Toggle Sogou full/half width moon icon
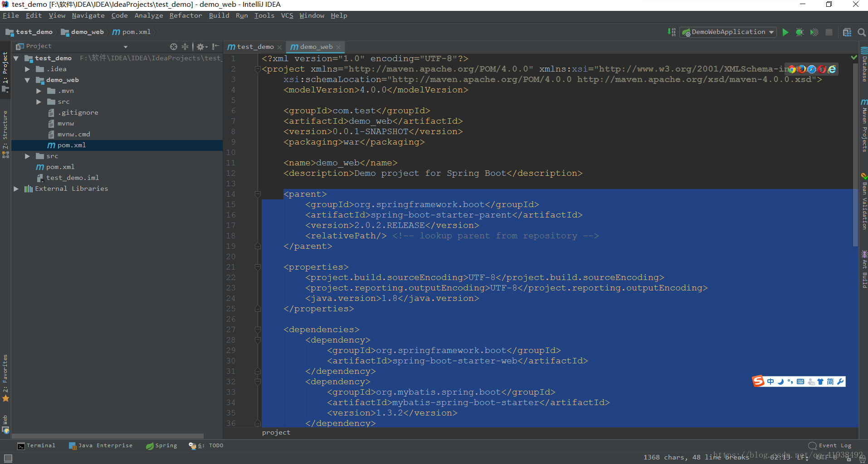Screen dimensions: 868x464 (780, 382)
